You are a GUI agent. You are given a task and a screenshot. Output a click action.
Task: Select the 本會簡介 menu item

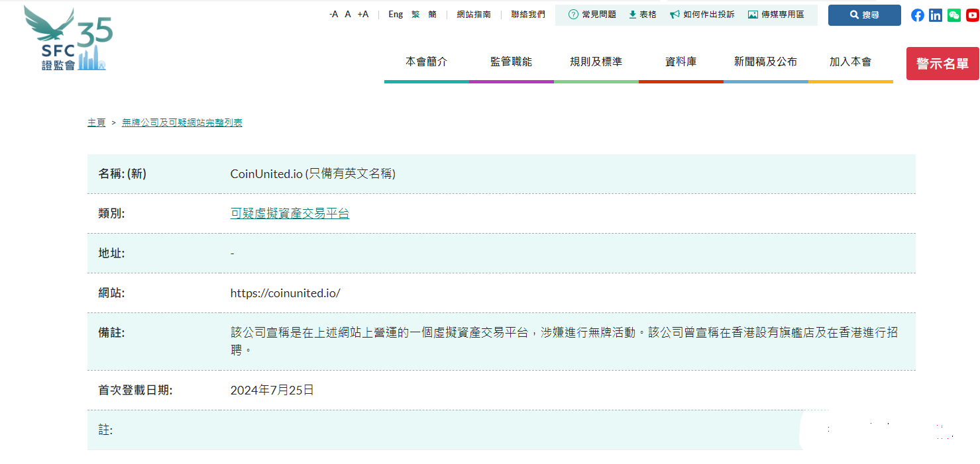click(x=427, y=61)
